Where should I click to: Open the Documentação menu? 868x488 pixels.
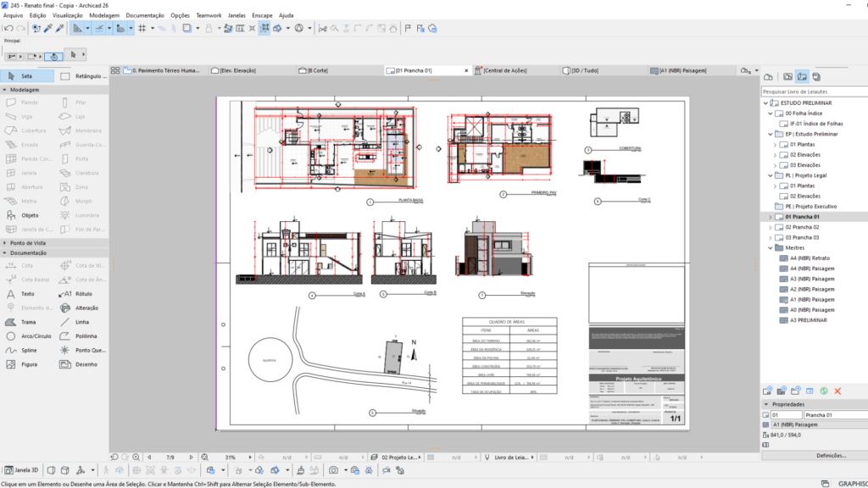click(x=144, y=15)
